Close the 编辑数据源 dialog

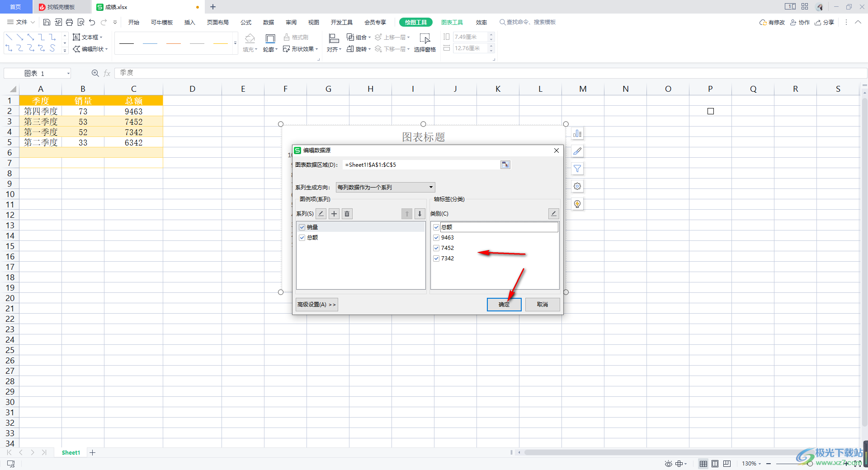click(x=557, y=150)
